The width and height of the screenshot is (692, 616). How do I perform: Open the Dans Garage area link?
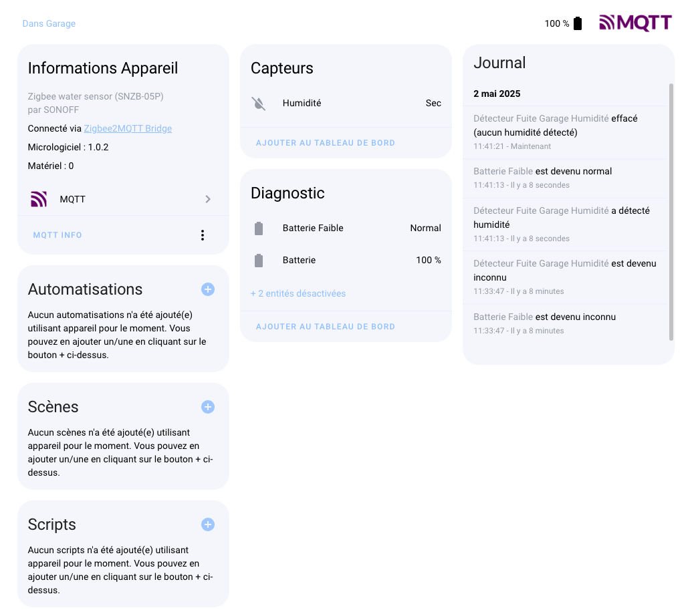49,23
